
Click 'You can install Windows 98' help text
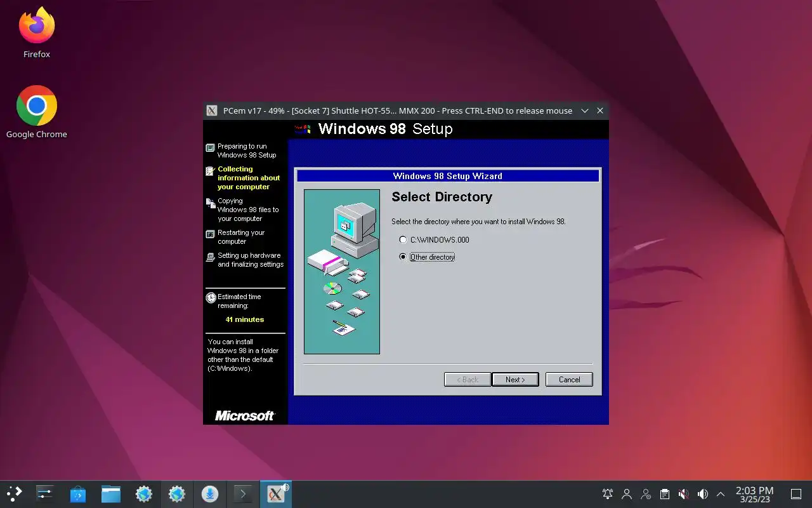(244, 355)
